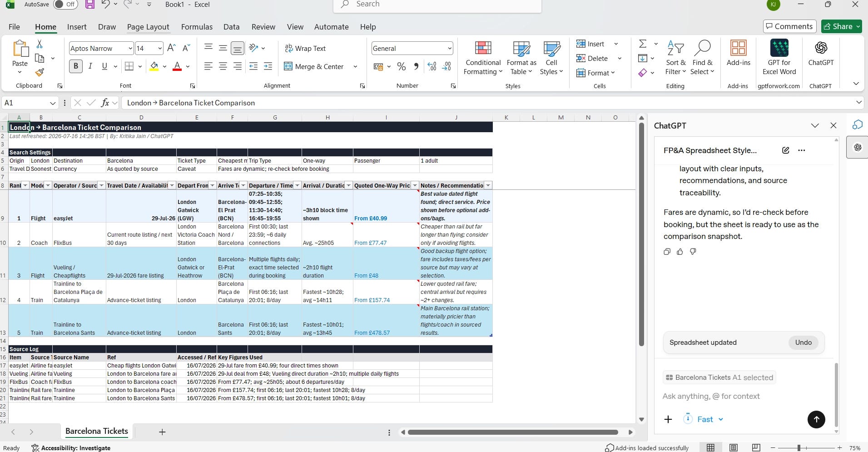Screen dimensions: 868x452
Task: Click the Decrease Font Size icon
Action: point(186,48)
